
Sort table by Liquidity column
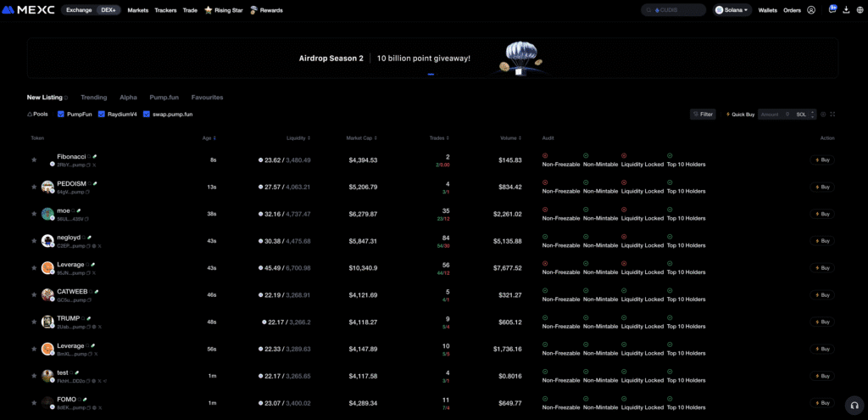pyautogui.click(x=298, y=138)
